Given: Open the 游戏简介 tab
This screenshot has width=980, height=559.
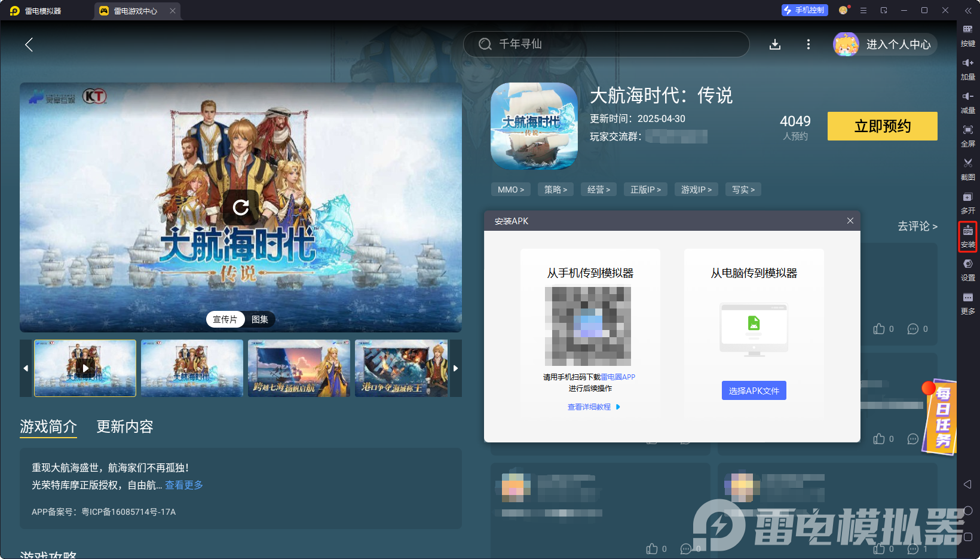Looking at the screenshot, I should coord(48,426).
